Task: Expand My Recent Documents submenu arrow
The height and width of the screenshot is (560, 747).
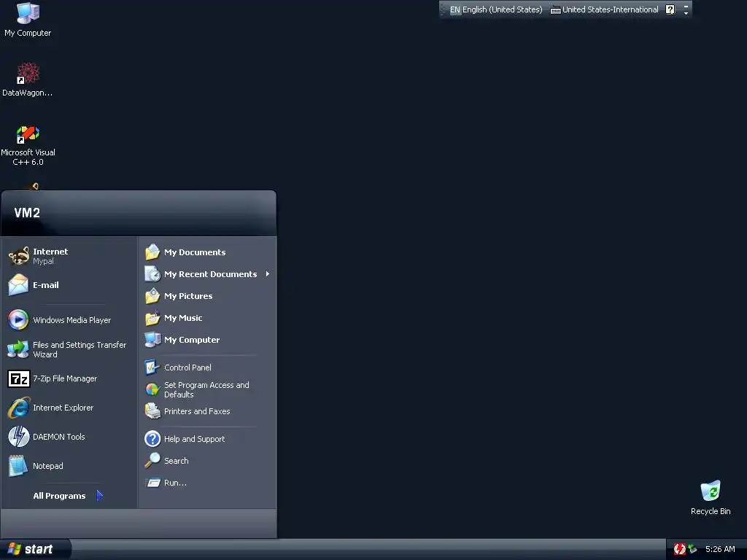Action: click(268, 274)
